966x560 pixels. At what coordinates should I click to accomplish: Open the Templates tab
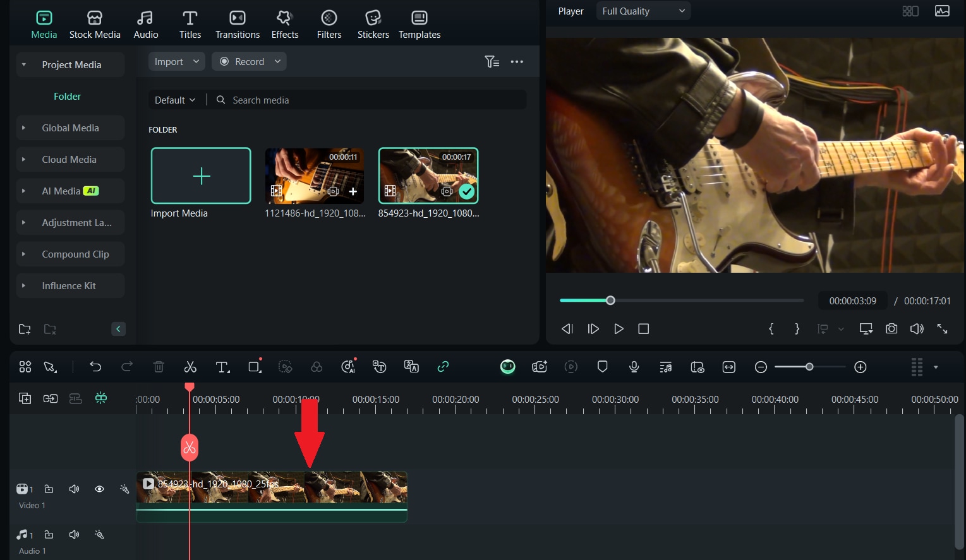coord(420,25)
